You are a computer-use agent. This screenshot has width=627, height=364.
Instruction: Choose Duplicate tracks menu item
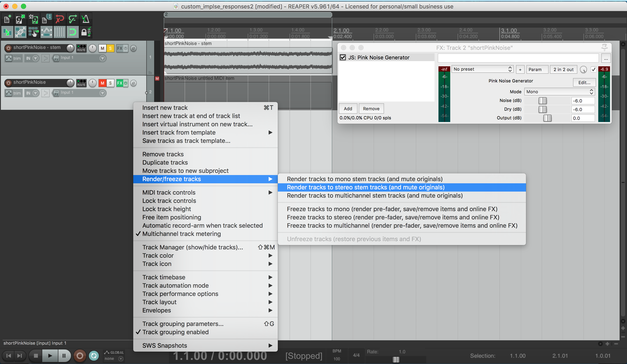click(205, 162)
